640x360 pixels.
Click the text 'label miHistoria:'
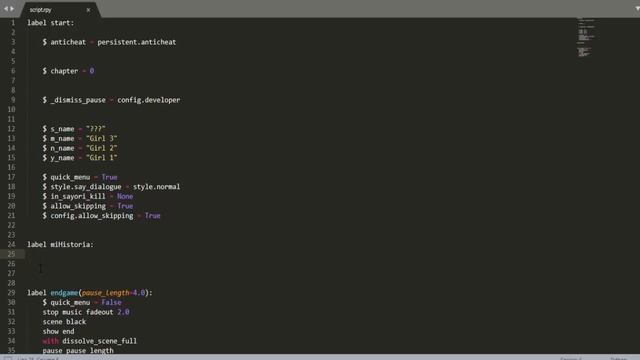click(60, 244)
